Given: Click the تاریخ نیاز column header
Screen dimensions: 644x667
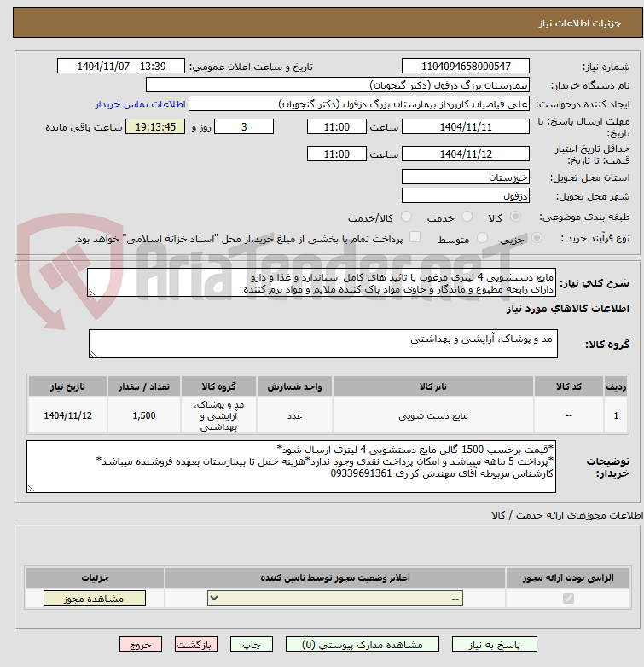Looking at the screenshot, I should coord(67,386).
